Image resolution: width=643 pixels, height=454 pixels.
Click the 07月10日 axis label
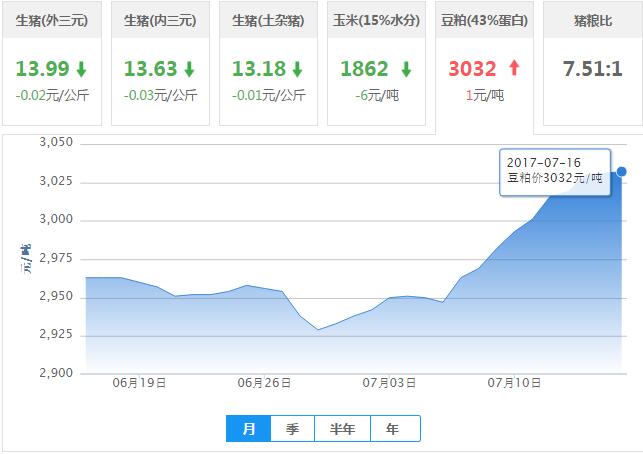pos(514,383)
